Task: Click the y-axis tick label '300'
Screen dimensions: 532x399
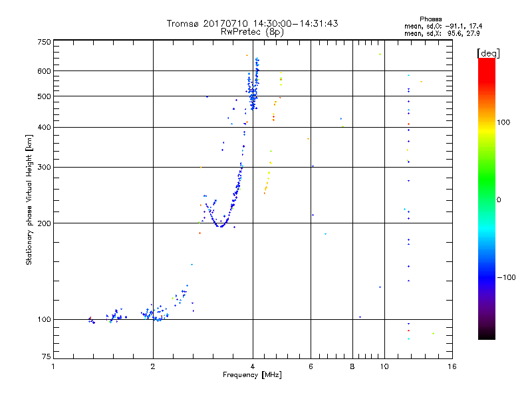Action: pyautogui.click(x=44, y=167)
